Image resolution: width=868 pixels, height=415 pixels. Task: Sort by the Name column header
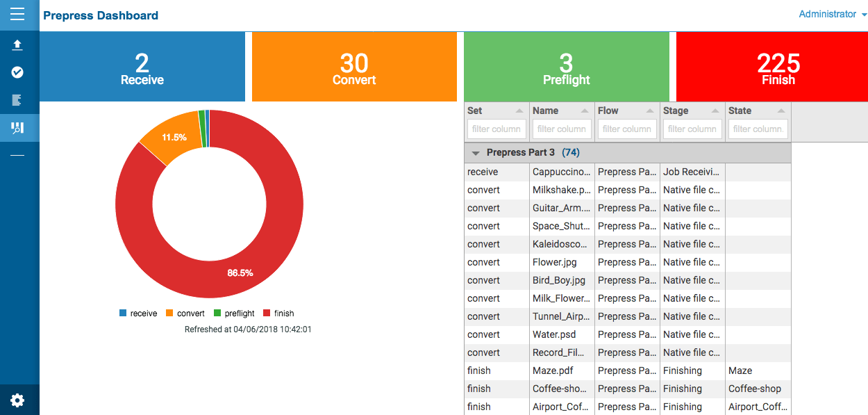tap(562, 111)
